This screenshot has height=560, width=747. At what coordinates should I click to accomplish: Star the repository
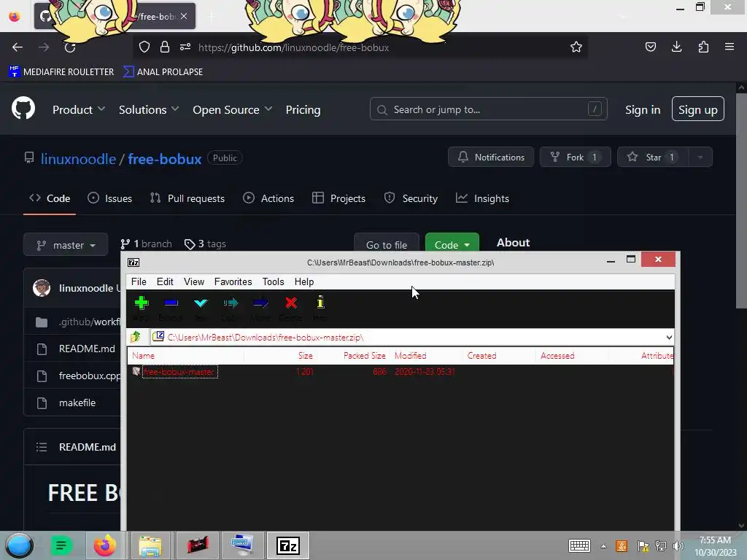pyautogui.click(x=653, y=157)
